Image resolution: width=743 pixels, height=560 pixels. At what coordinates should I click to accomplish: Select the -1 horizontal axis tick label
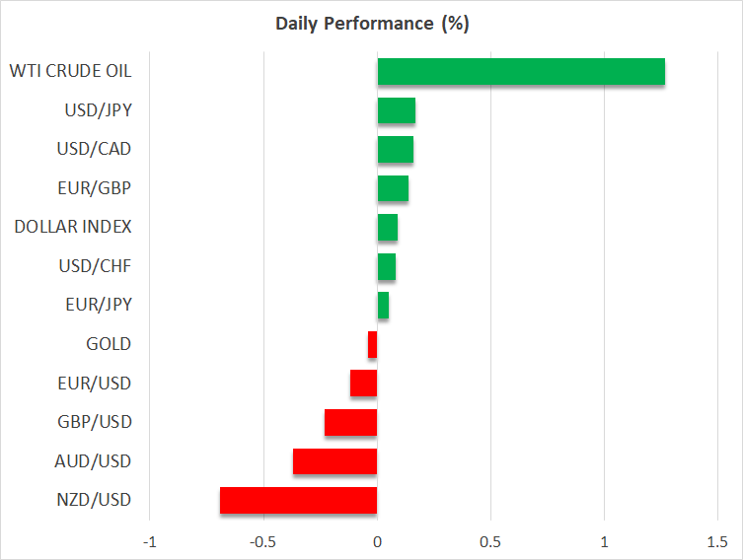pos(149,541)
